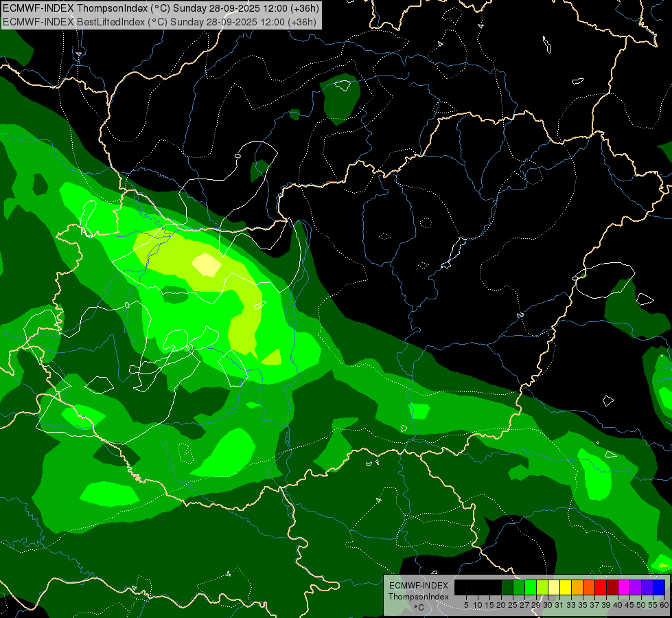Select the blue 55-60 legend swatch
The height and width of the screenshot is (618, 672).
[x=659, y=587]
